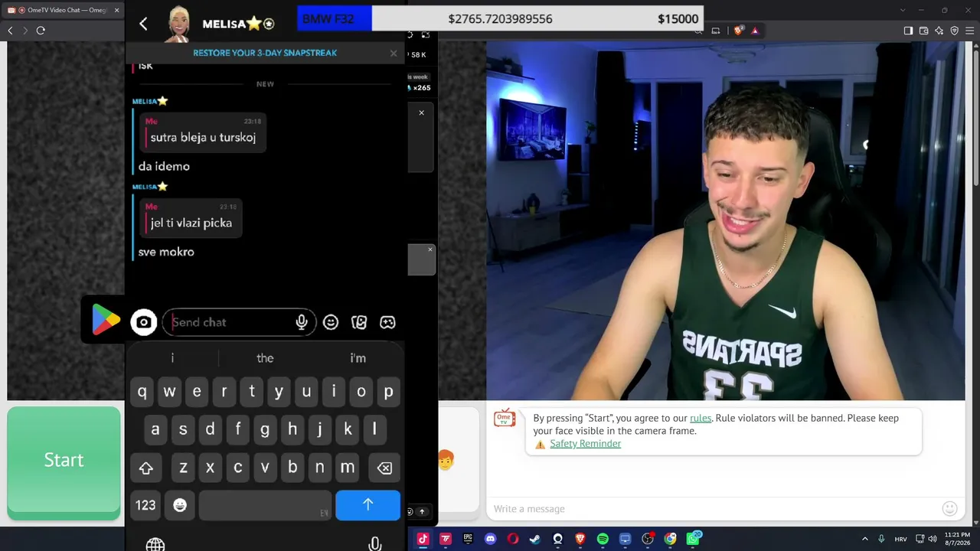Click the Google Play logo icon

[106, 319]
